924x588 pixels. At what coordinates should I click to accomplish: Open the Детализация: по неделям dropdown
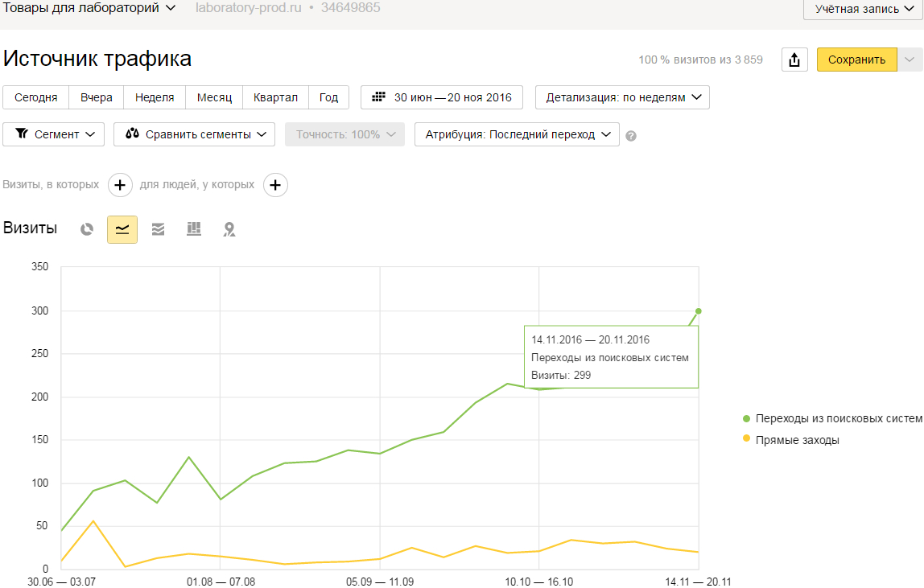tap(622, 97)
